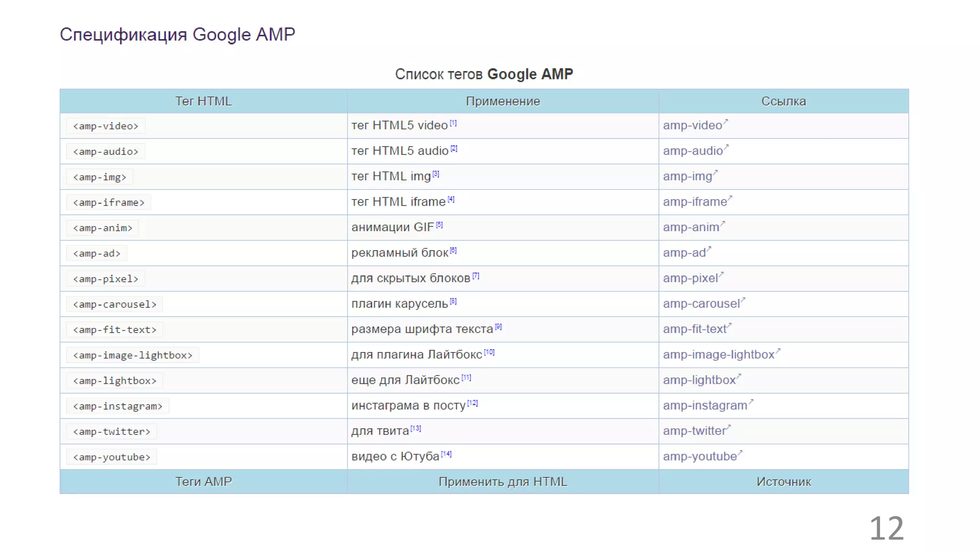Follow the amp-lightbox link
This screenshot has height=551, width=980.
pos(699,380)
